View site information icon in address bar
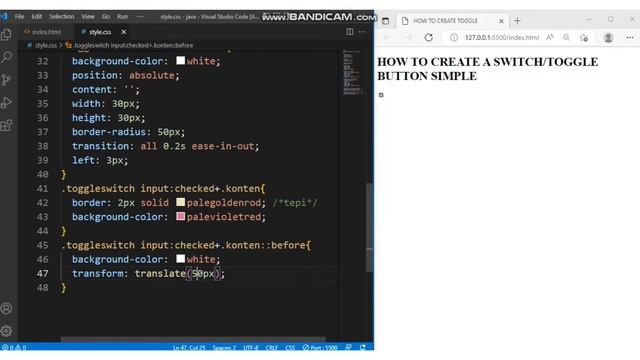640x360 pixels. tap(453, 38)
